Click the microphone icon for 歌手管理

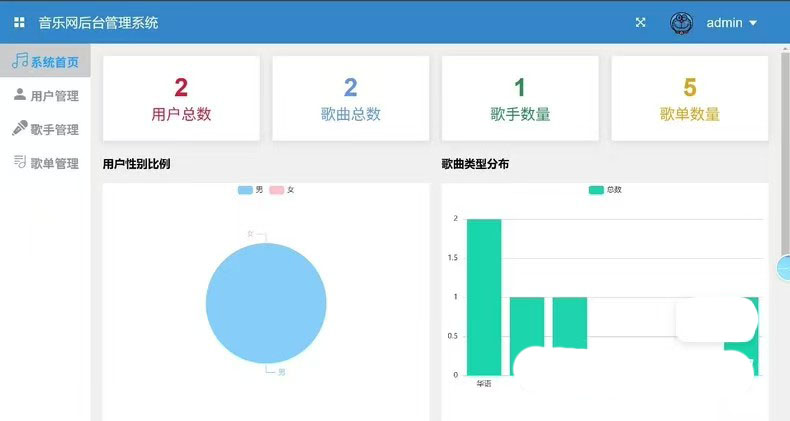pos(19,129)
